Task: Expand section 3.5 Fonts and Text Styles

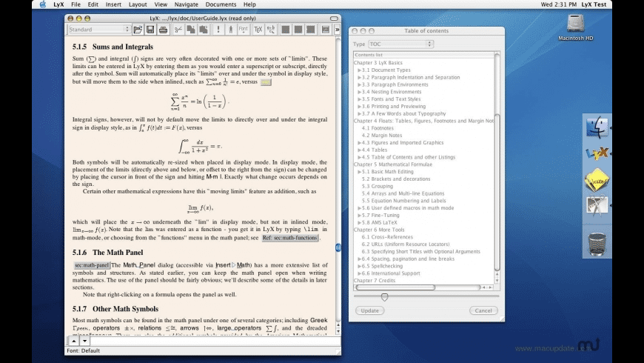Action: 359,99
